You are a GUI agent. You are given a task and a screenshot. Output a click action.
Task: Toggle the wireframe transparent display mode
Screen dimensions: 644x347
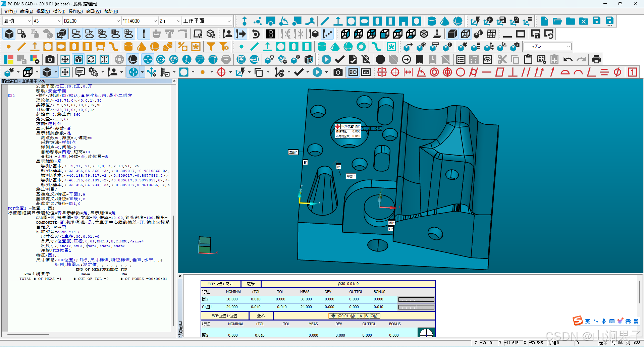click(466, 34)
